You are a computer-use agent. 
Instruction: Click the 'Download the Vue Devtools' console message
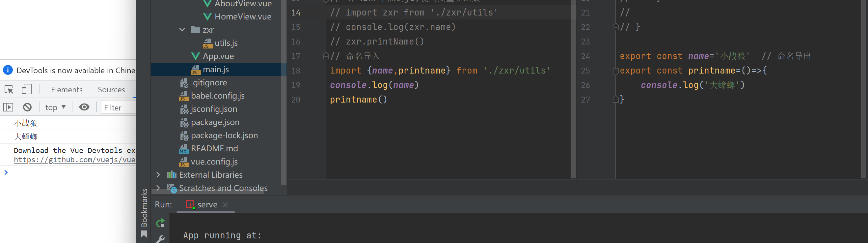pos(74,151)
